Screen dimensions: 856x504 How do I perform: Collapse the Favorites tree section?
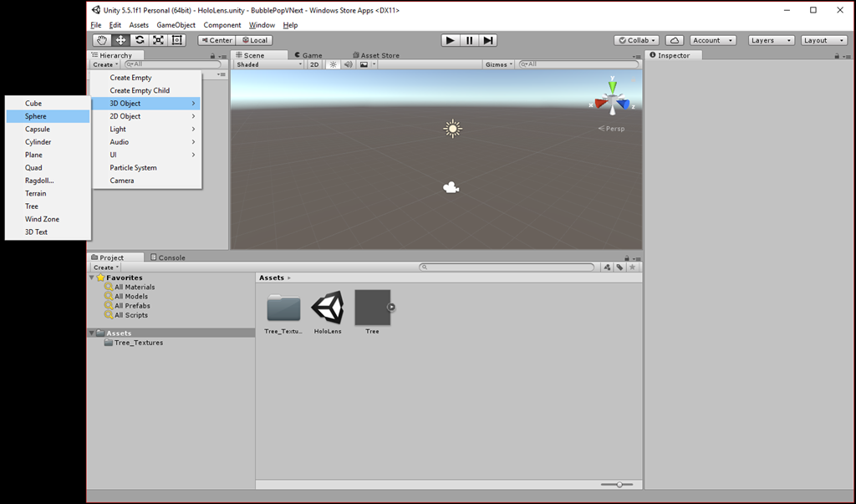tap(92, 277)
